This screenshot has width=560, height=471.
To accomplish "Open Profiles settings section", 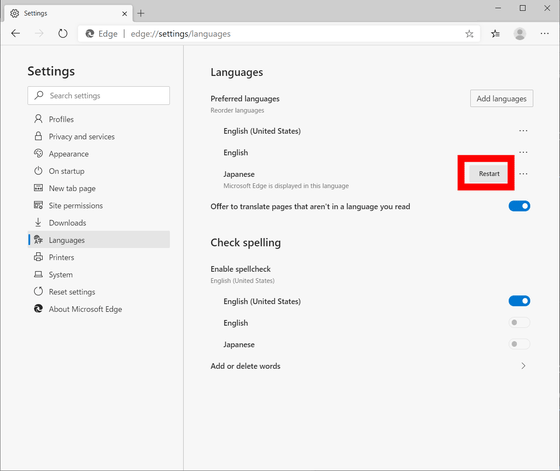I will (x=99, y=119).
